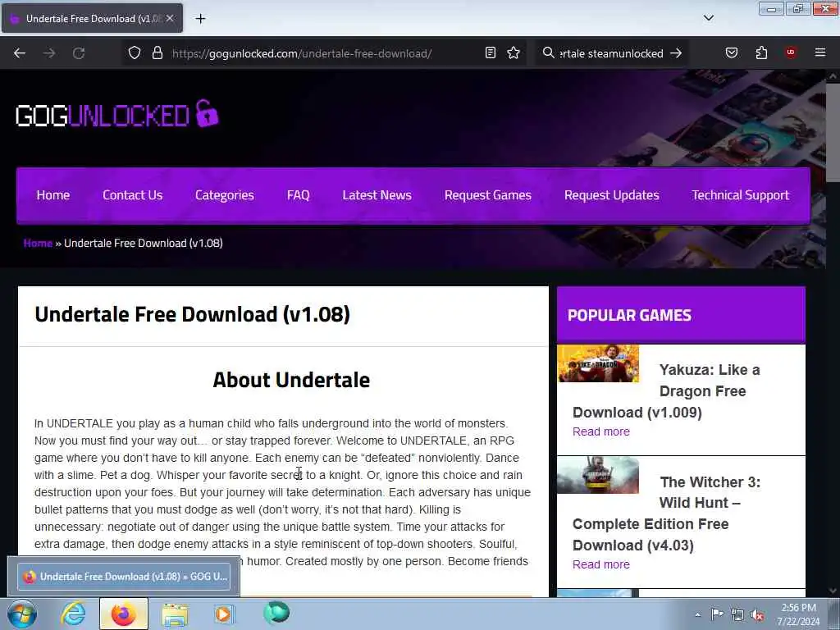Go back to the previous page

click(20, 53)
